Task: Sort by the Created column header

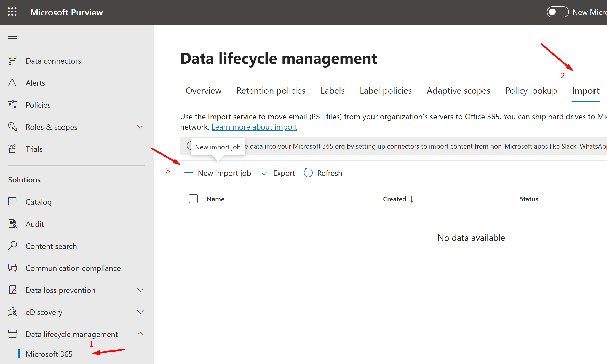Action: click(x=394, y=199)
